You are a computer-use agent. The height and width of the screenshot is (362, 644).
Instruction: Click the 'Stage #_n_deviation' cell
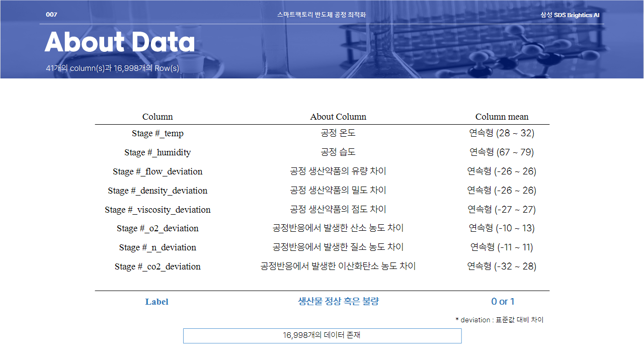point(157,247)
